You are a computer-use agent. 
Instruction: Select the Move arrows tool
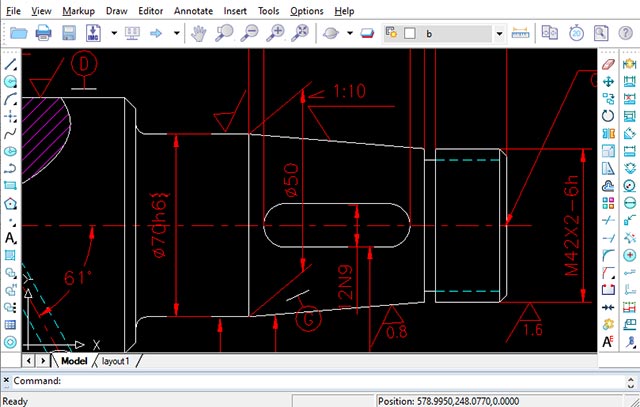pos(608,82)
